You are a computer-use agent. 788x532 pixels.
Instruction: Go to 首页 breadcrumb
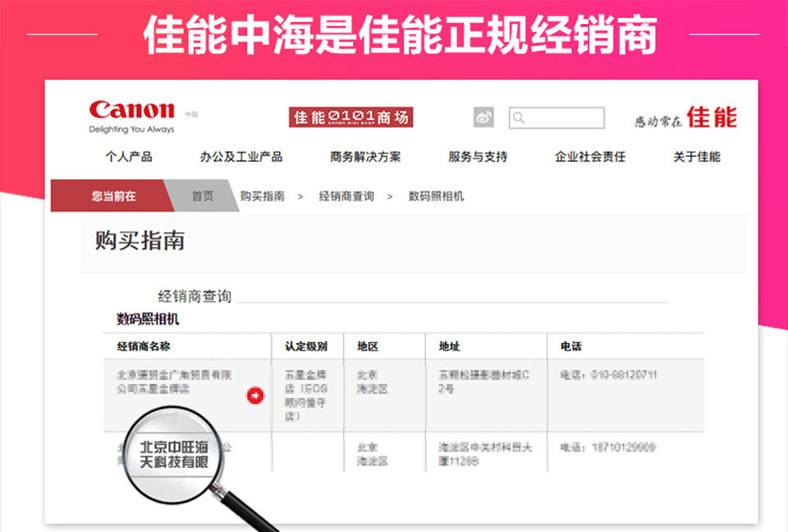click(203, 196)
